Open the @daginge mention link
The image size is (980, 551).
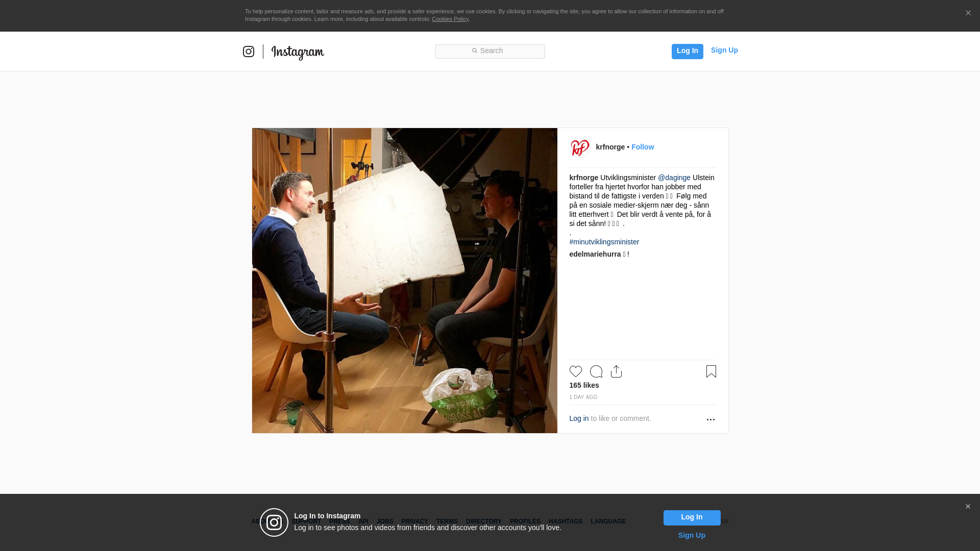pos(674,178)
